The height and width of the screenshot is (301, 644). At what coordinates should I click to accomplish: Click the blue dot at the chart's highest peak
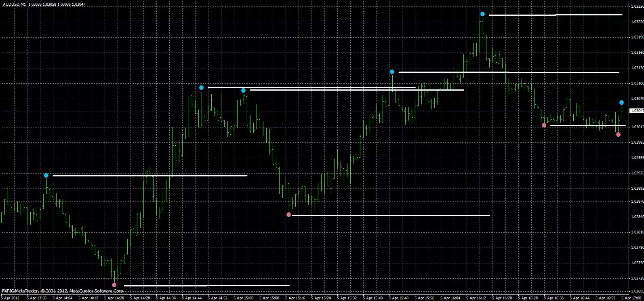click(x=482, y=14)
